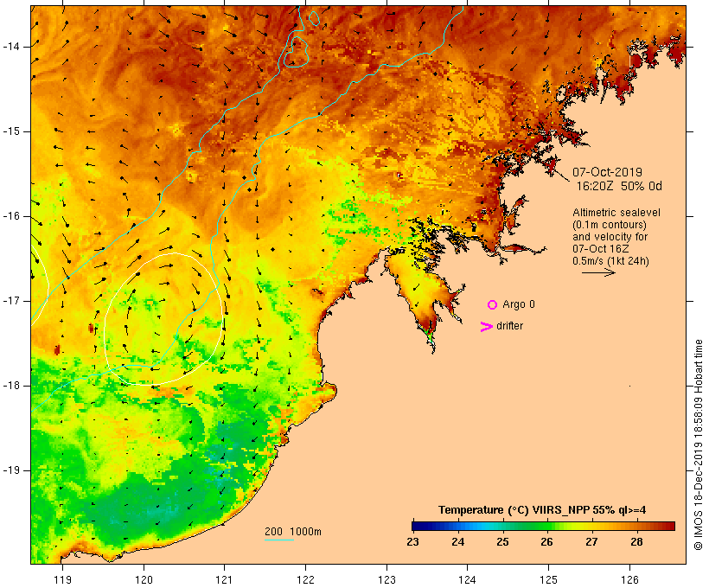Click the 0.5m/s velocity reference arrow

click(598, 272)
